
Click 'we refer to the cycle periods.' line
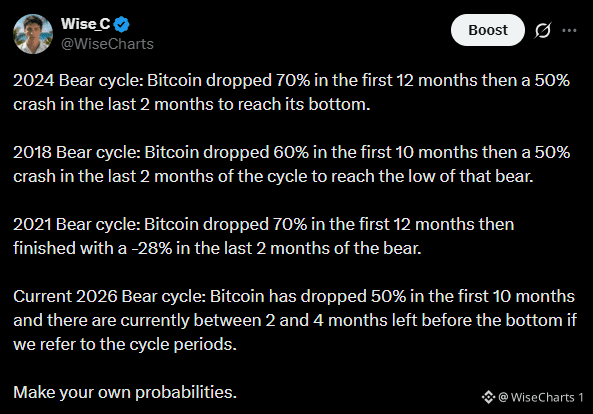125,344
